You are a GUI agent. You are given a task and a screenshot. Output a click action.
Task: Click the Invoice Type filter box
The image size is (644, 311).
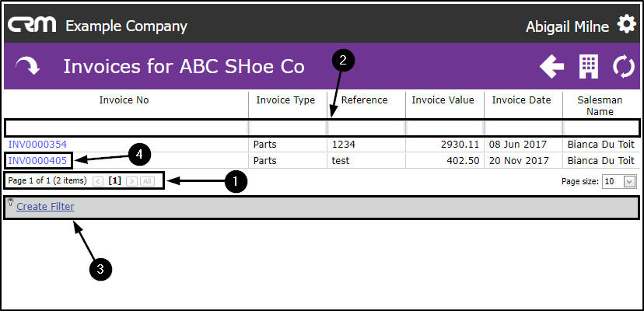click(x=287, y=127)
